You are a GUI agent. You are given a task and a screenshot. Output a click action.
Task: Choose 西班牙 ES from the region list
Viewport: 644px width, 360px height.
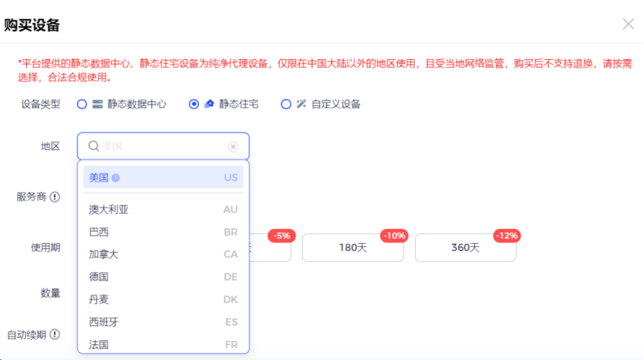coord(163,322)
